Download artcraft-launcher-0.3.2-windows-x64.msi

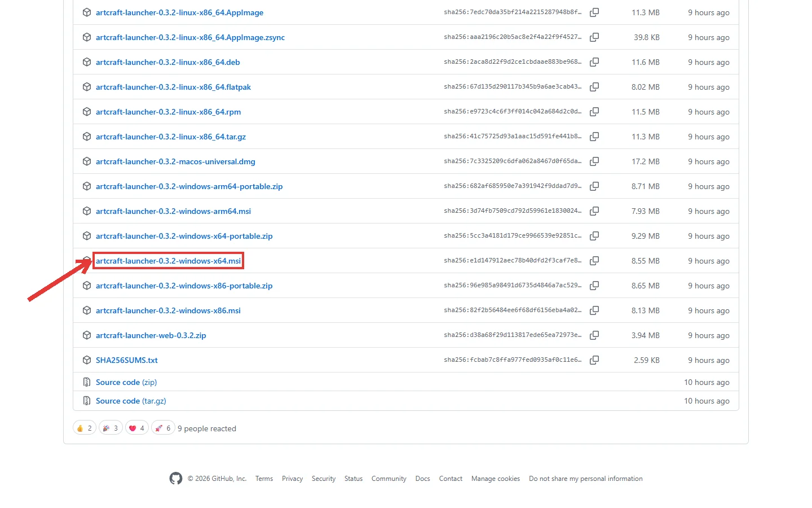pyautogui.click(x=168, y=261)
